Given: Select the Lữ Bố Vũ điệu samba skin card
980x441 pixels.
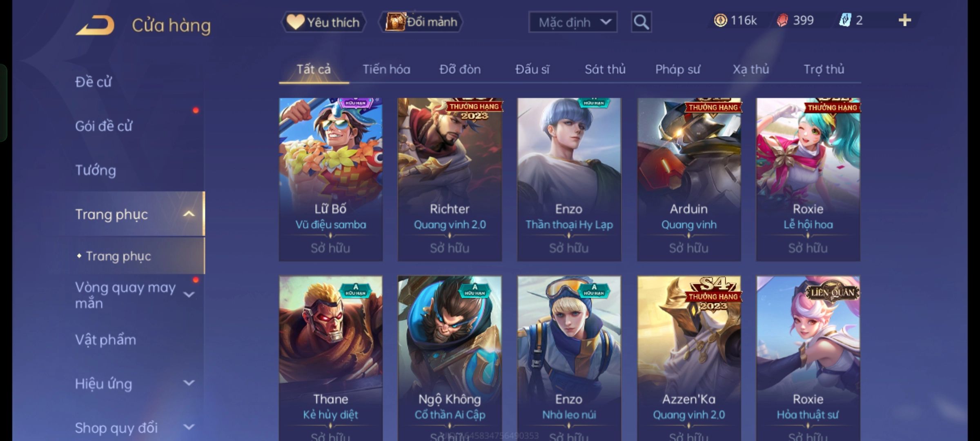Looking at the screenshot, I should [x=331, y=180].
